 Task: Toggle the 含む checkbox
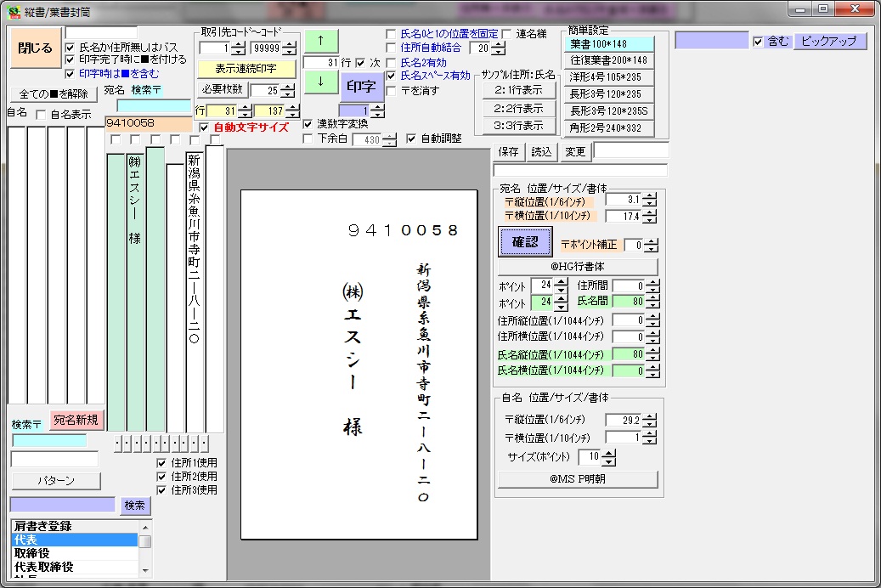click(x=758, y=42)
